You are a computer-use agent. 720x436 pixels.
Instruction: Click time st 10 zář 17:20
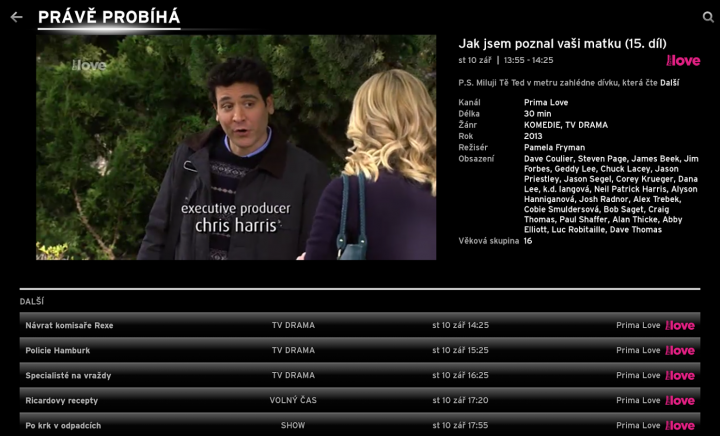(x=461, y=400)
